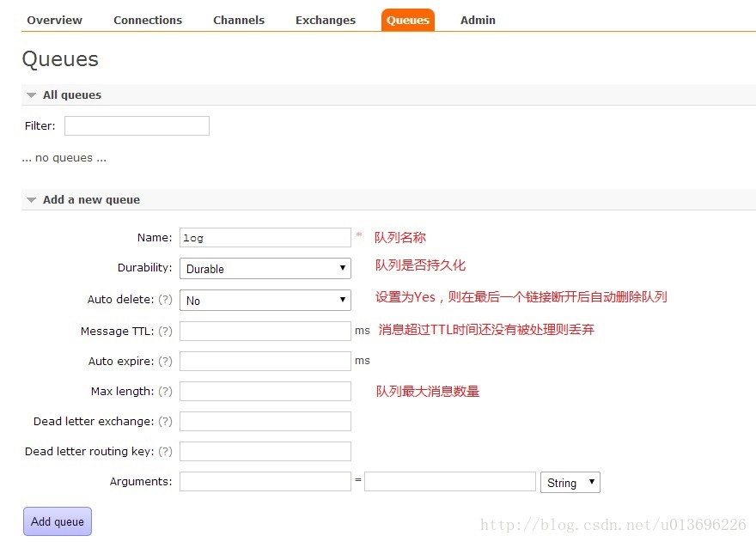
Task: Click the Dead letter exchange input field
Action: 265,422
